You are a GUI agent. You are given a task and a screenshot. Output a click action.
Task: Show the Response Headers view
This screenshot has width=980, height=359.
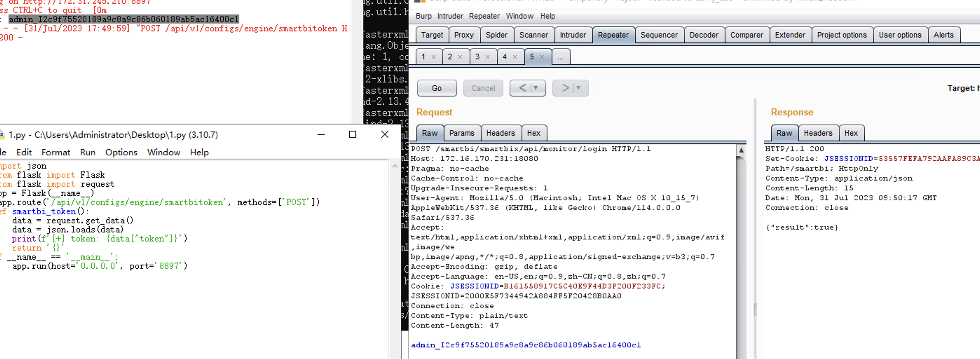pos(818,133)
